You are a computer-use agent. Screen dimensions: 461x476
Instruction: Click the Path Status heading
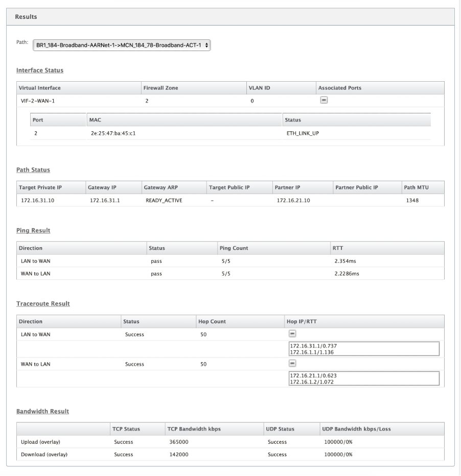[33, 170]
